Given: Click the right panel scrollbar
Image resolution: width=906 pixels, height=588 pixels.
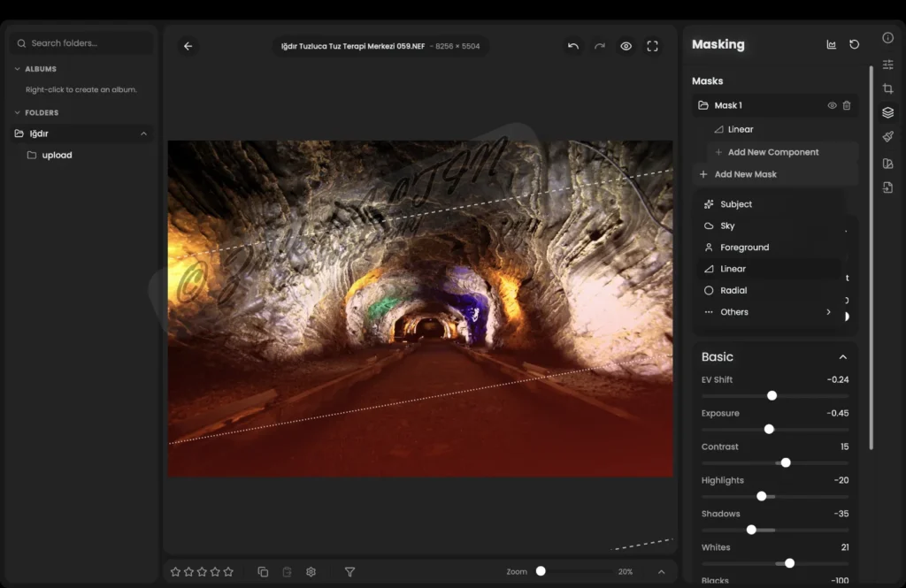Looking at the screenshot, I should coord(871,257).
